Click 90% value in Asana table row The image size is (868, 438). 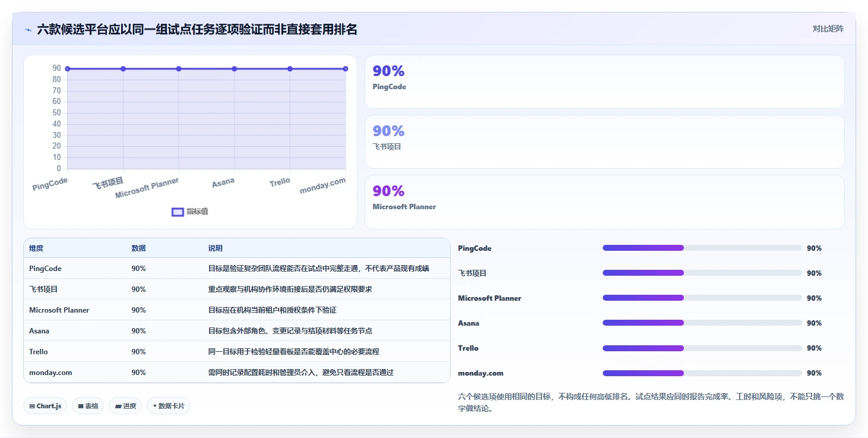coord(138,331)
